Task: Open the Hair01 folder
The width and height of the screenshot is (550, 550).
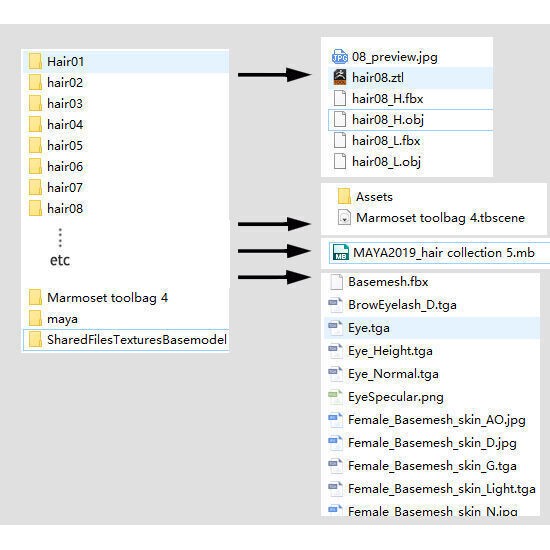Action: (x=126, y=62)
